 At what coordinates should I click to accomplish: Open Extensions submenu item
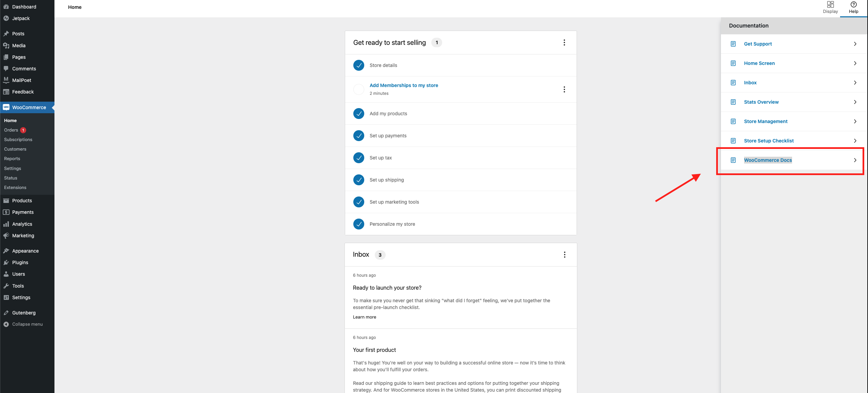coord(15,188)
